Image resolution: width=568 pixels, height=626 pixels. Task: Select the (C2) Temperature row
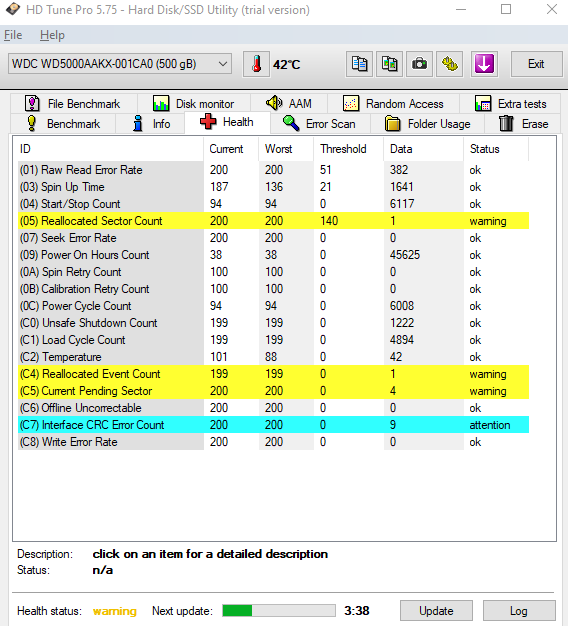[273, 357]
